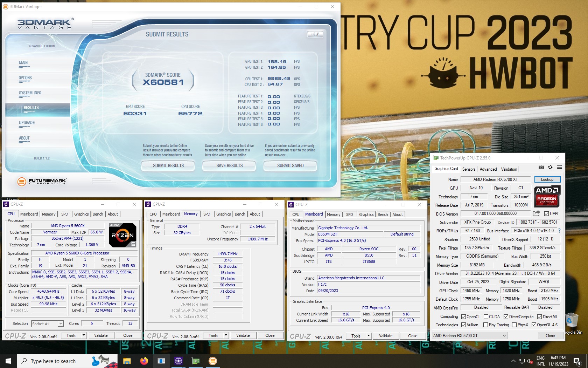This screenshot has height=368, width=588.
Task: Click the Core Speed 4548.94 MHz value
Action: pos(48,291)
